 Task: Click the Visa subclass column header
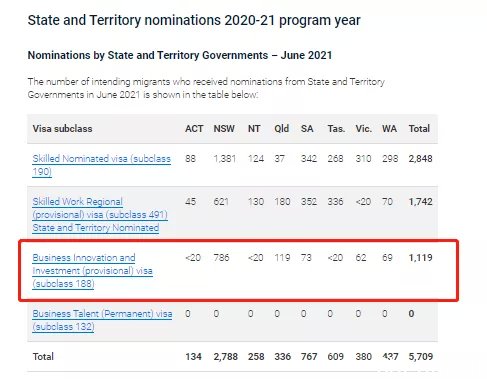tap(62, 129)
